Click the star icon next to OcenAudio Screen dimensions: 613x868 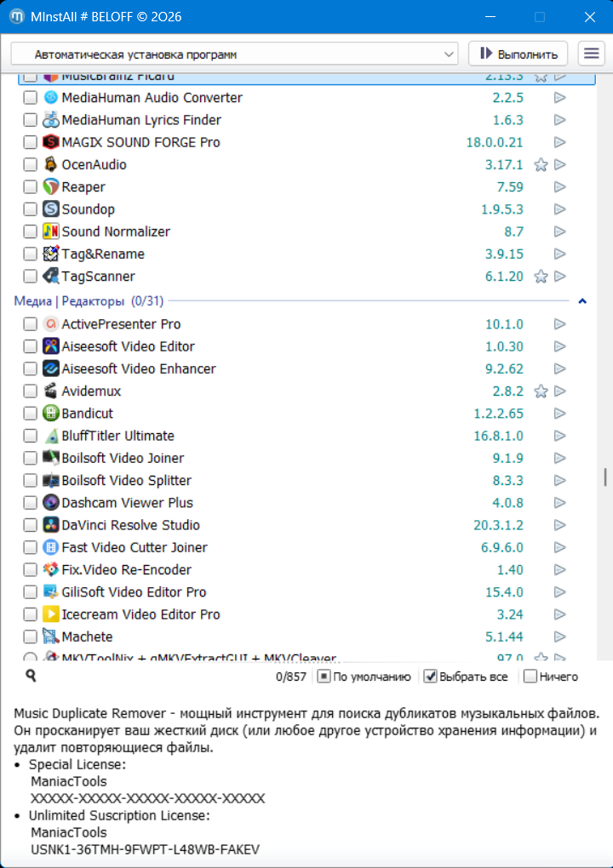point(541,165)
